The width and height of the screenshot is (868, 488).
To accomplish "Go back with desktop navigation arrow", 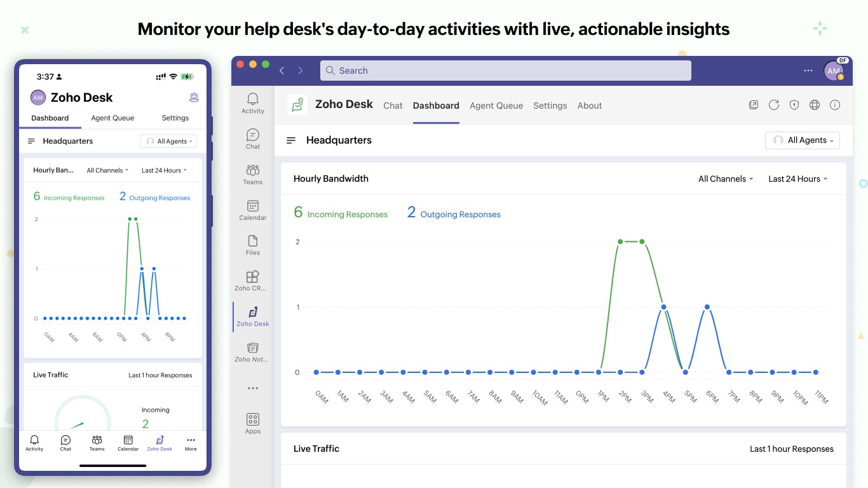I will pos(282,71).
